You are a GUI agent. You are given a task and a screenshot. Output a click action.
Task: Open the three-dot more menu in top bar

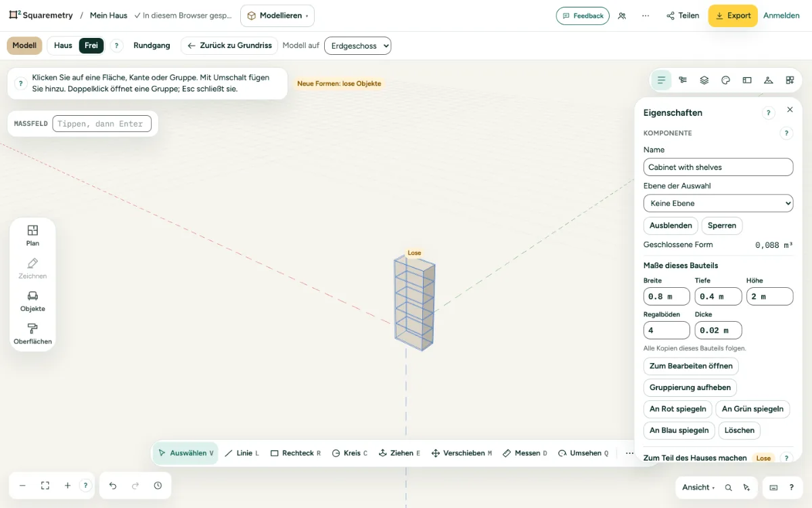[x=646, y=16]
